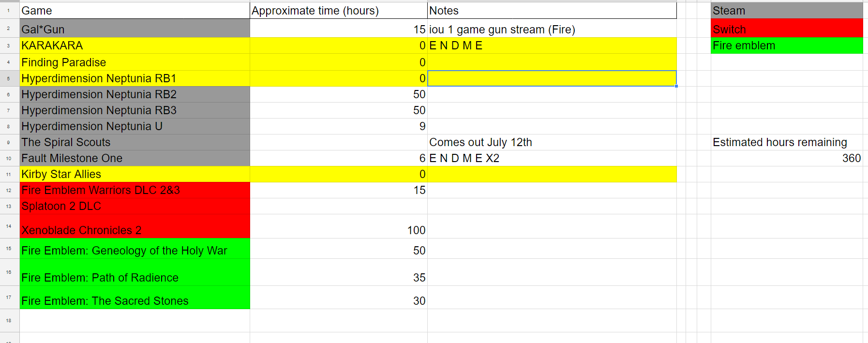Select the red Switch legend cell
The image size is (868, 343).
coord(787,29)
